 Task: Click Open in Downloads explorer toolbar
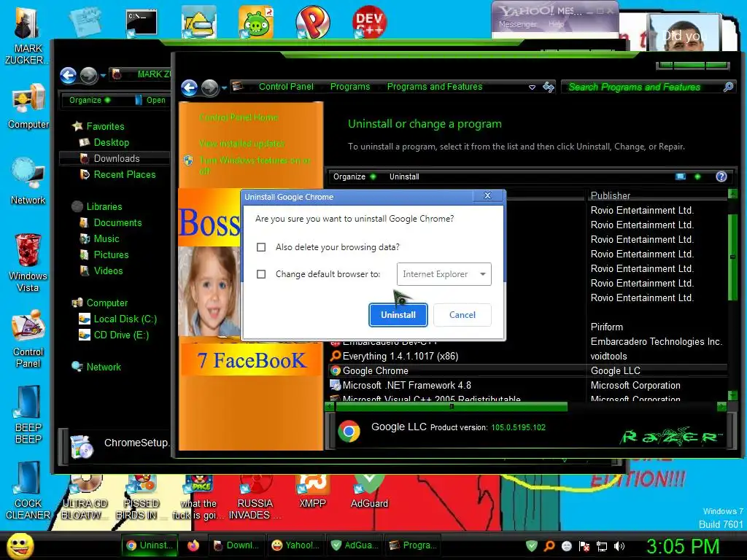pyautogui.click(x=150, y=100)
